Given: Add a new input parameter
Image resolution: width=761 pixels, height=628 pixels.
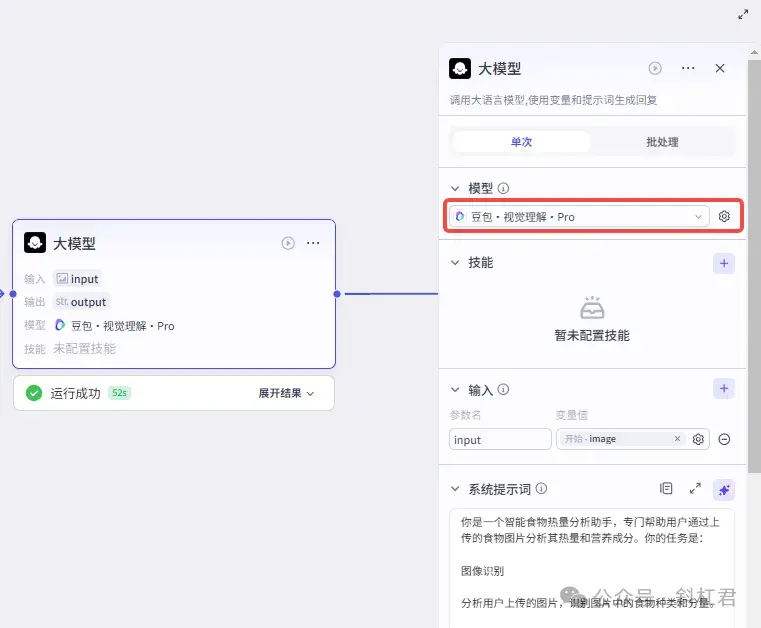Looking at the screenshot, I should [724, 389].
